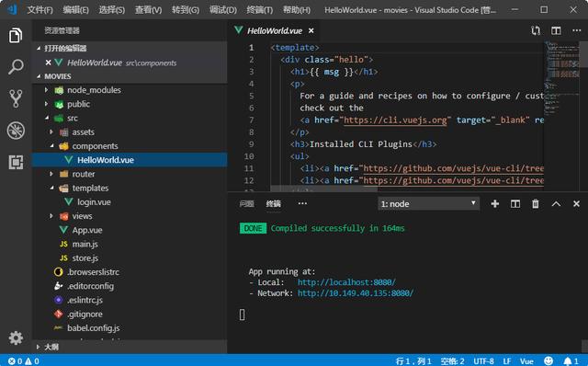Viewport: 588px width, 366px height.
Task: Open the 文件(F) menu
Action: tap(40, 10)
